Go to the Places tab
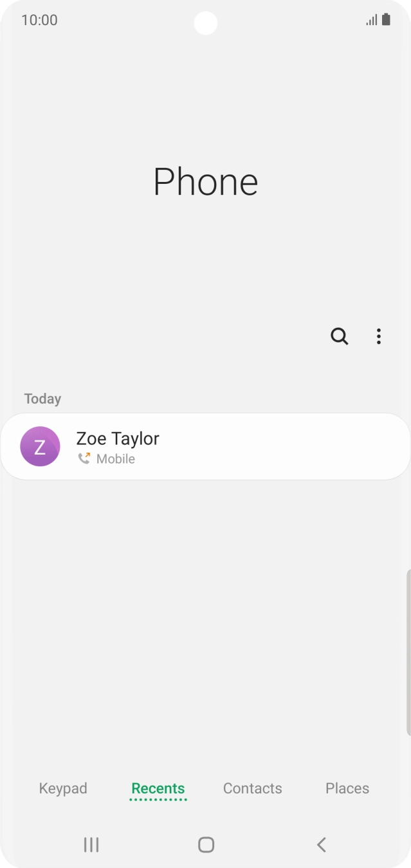This screenshot has height=868, width=411. tap(347, 788)
